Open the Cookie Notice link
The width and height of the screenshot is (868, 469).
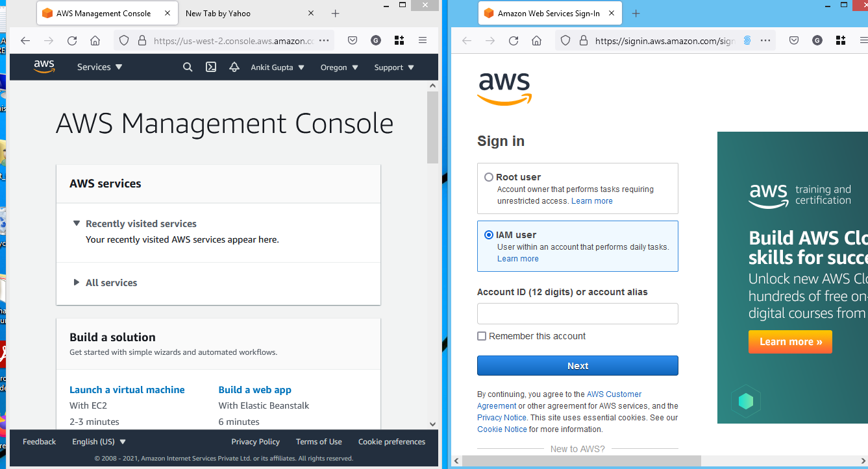pos(502,429)
